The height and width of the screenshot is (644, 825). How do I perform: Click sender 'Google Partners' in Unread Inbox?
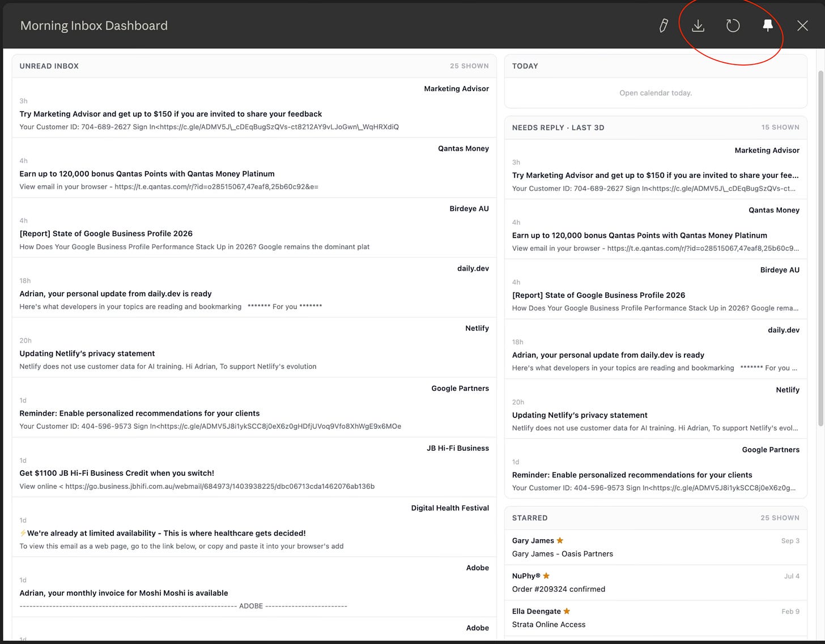tap(460, 389)
